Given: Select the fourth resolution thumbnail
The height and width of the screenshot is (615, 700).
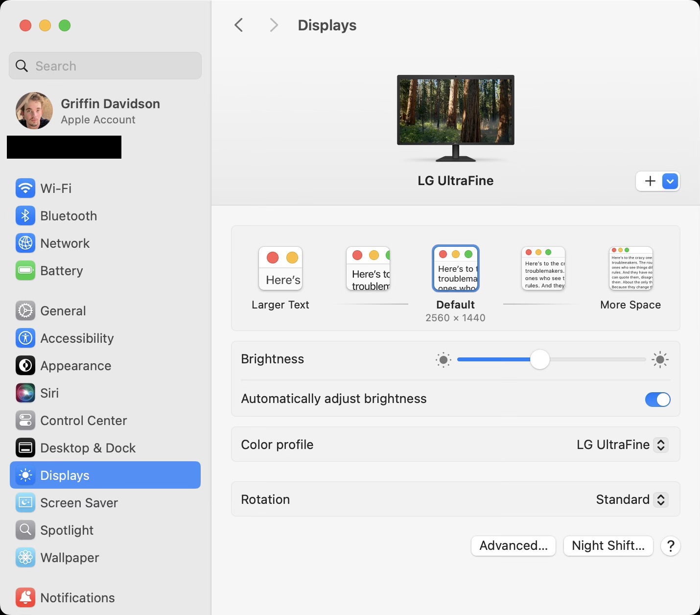Looking at the screenshot, I should [x=543, y=268].
